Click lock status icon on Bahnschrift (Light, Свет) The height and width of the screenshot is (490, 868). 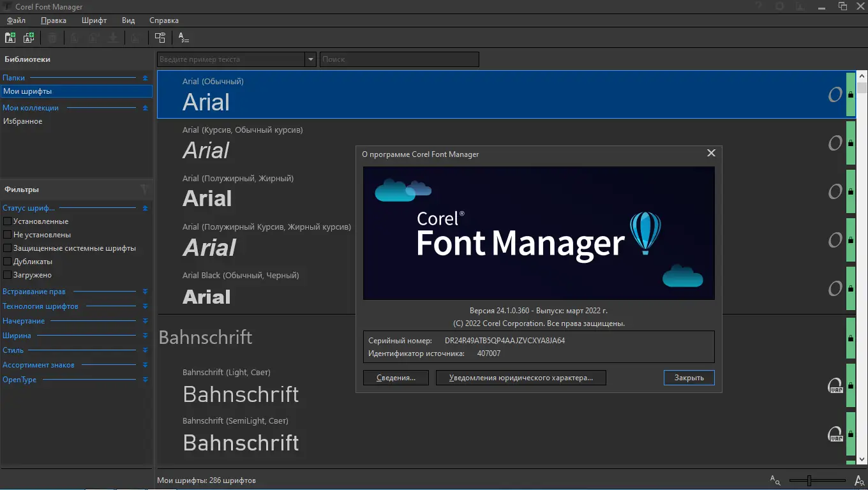click(851, 385)
